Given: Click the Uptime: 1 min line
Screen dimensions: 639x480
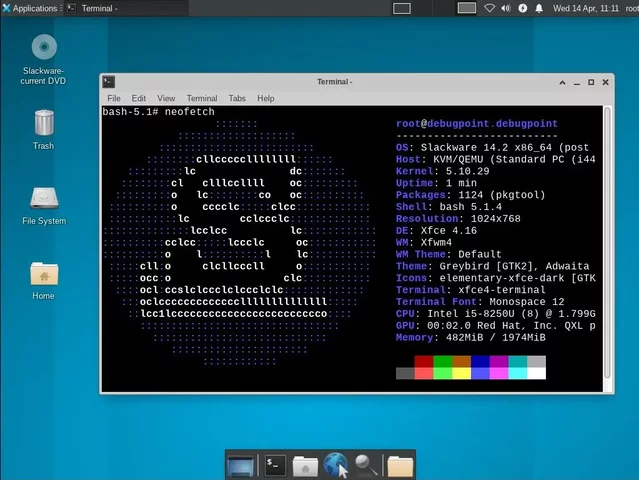Looking at the screenshot, I should tap(436, 183).
